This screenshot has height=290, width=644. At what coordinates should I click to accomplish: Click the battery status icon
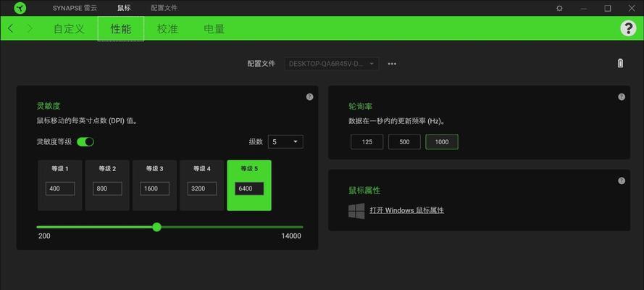pos(620,63)
